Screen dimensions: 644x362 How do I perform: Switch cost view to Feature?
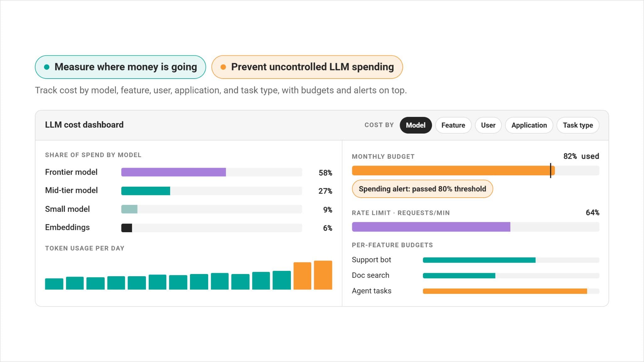[453, 125]
